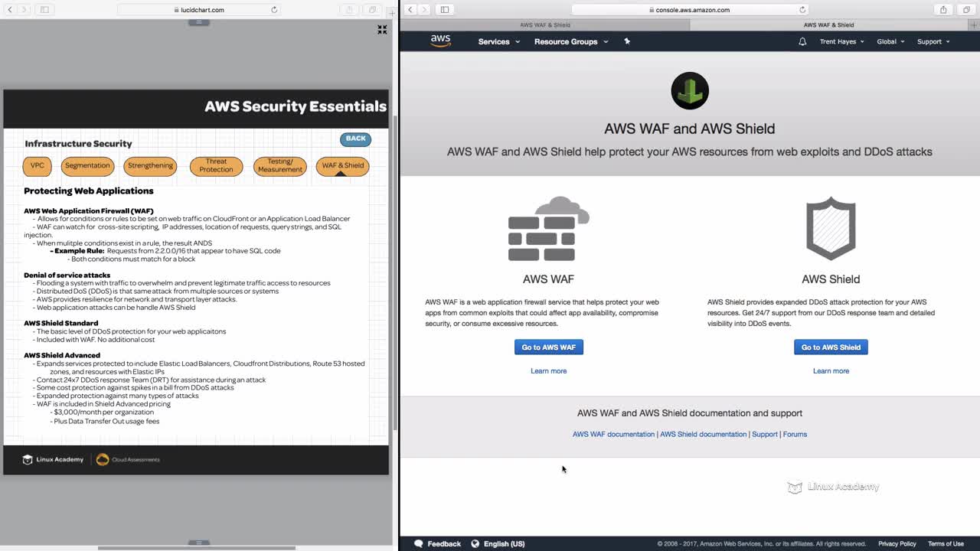
Task: Click the lucidchart.com address bar
Action: (199, 10)
